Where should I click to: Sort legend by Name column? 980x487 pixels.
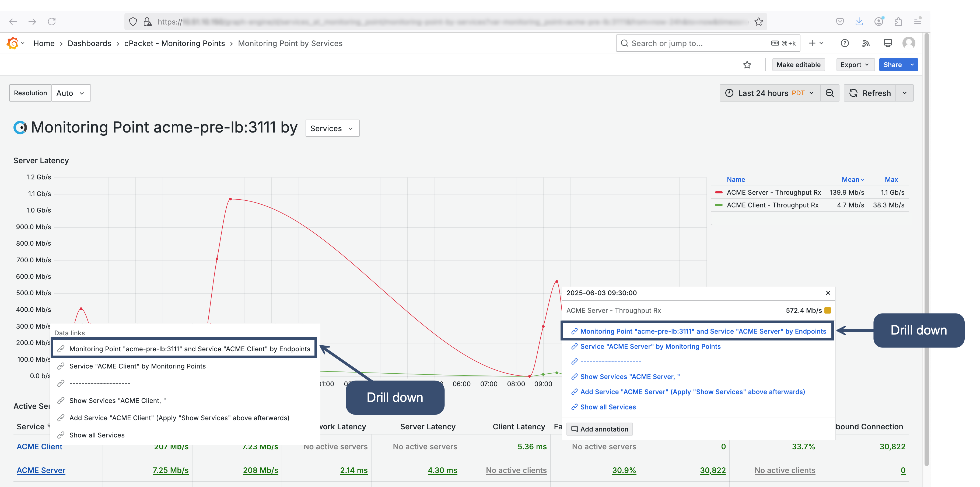pyautogui.click(x=736, y=180)
